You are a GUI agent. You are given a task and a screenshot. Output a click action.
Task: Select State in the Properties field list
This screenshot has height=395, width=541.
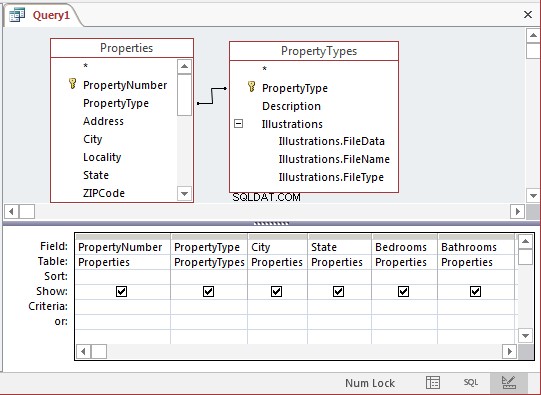96,175
